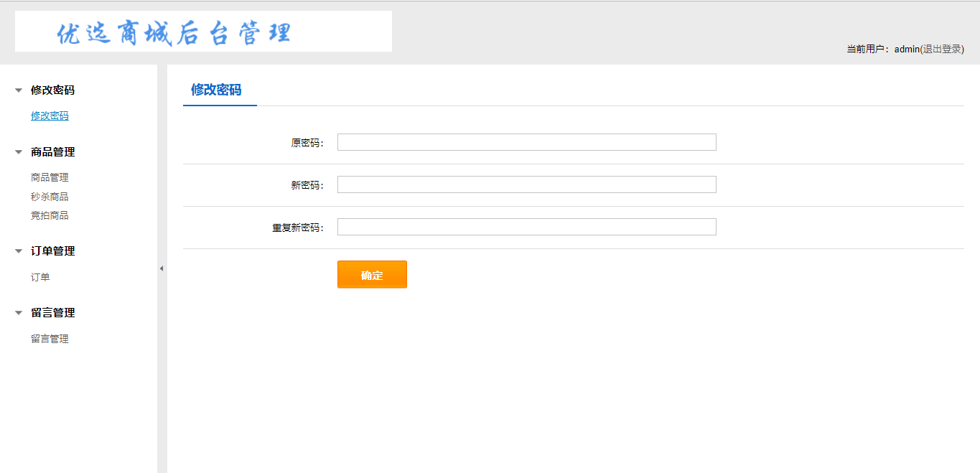
Task: Focus the 重复新密码 input field
Action: [526, 227]
